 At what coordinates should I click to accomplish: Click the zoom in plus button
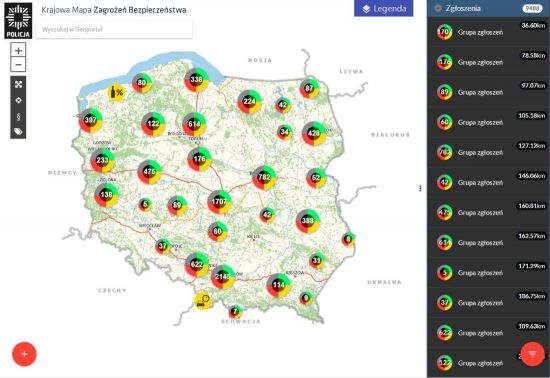click(x=18, y=50)
